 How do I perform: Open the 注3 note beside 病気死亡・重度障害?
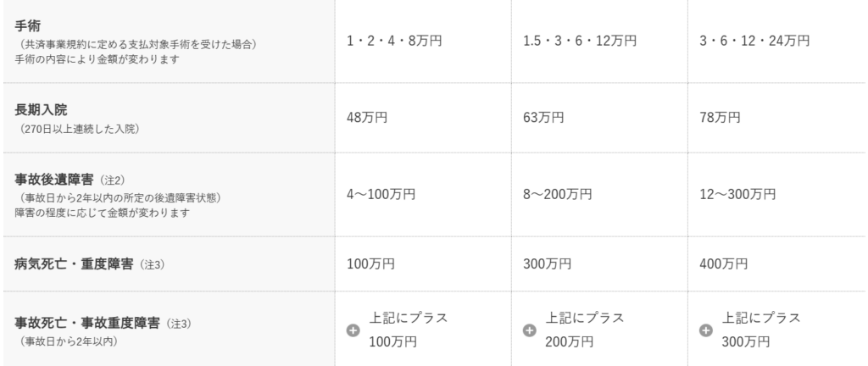[152, 264]
